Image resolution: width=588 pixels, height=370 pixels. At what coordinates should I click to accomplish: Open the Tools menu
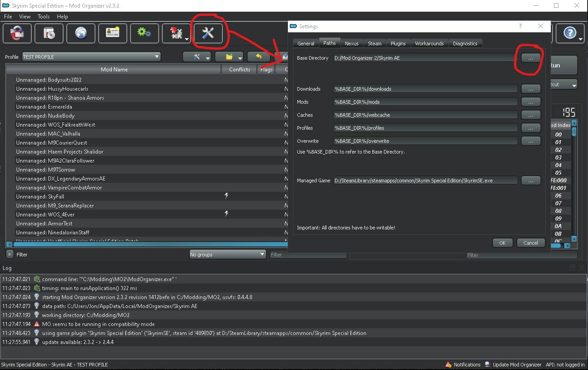[44, 17]
